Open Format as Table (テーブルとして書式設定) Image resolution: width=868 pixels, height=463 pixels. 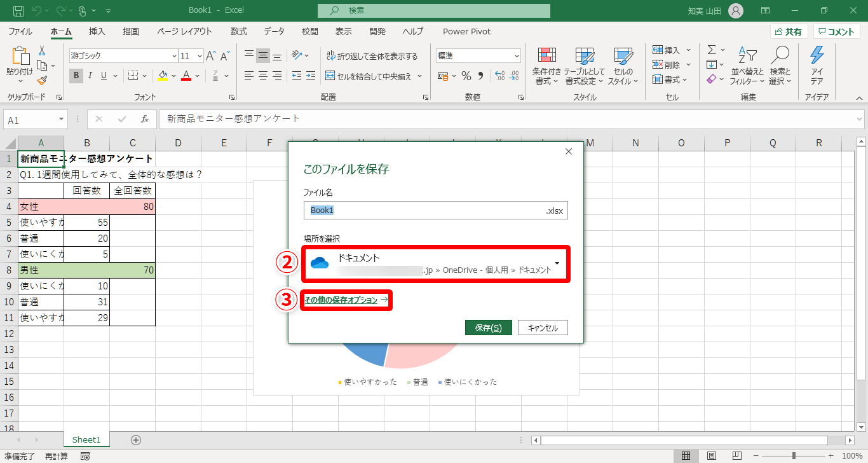click(584, 66)
